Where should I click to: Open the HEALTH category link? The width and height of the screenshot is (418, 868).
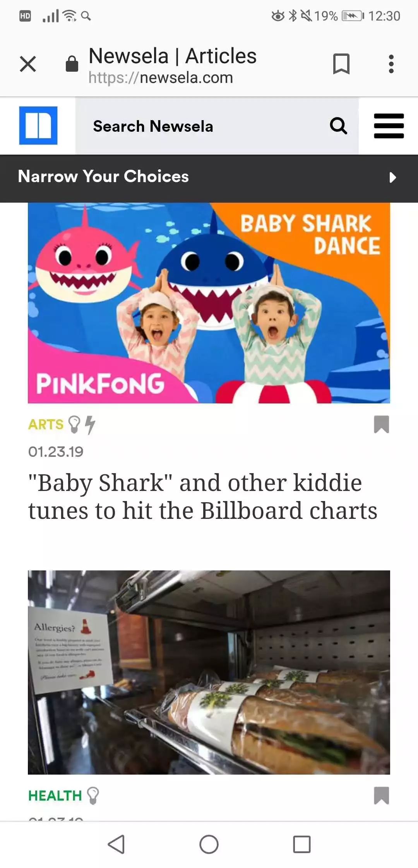pyautogui.click(x=55, y=796)
